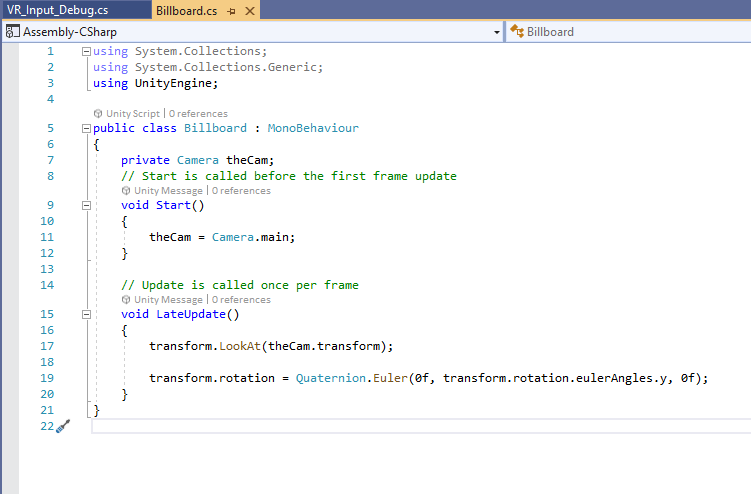751x494 pixels.
Task: Click Unity Message lens above Start
Action: 168,191
